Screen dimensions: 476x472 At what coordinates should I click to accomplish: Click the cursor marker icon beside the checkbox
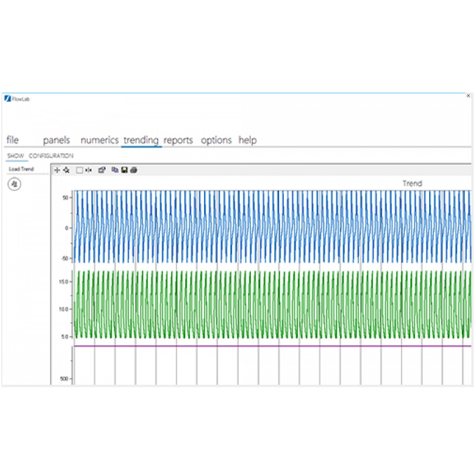pos(88,170)
